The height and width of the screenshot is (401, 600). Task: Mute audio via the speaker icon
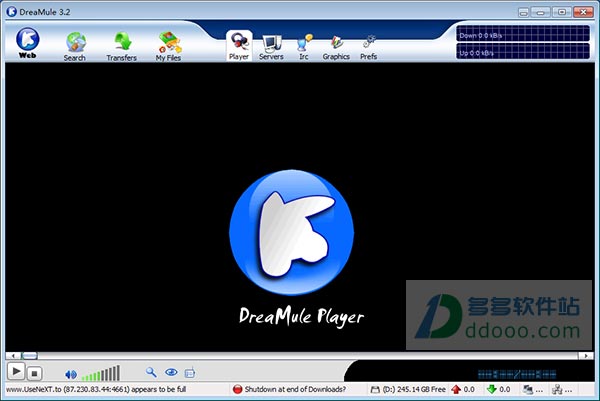click(71, 374)
